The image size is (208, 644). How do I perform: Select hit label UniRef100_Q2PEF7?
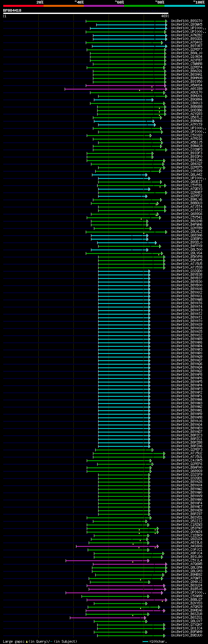point(187,50)
